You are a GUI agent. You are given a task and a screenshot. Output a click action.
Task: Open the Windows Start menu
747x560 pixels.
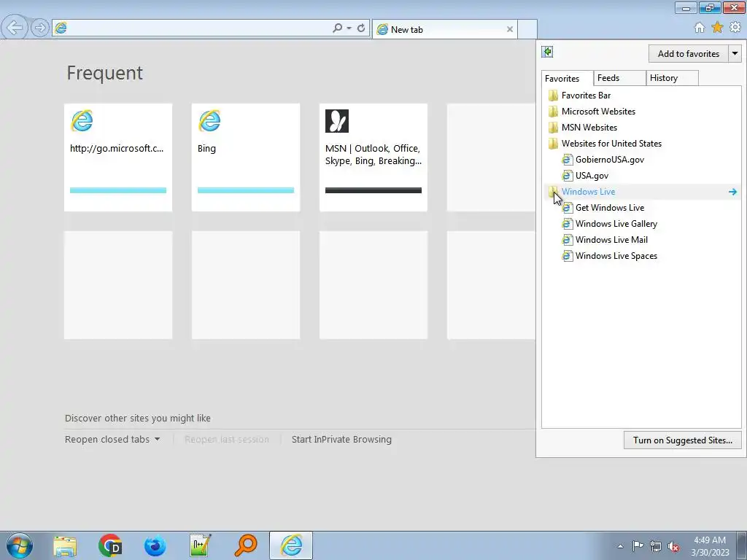tap(20, 545)
